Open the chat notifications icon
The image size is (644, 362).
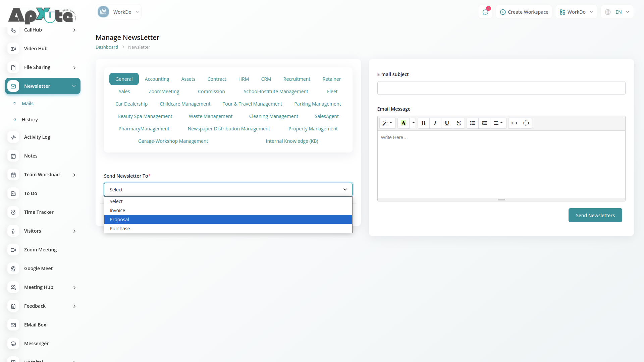tap(485, 12)
